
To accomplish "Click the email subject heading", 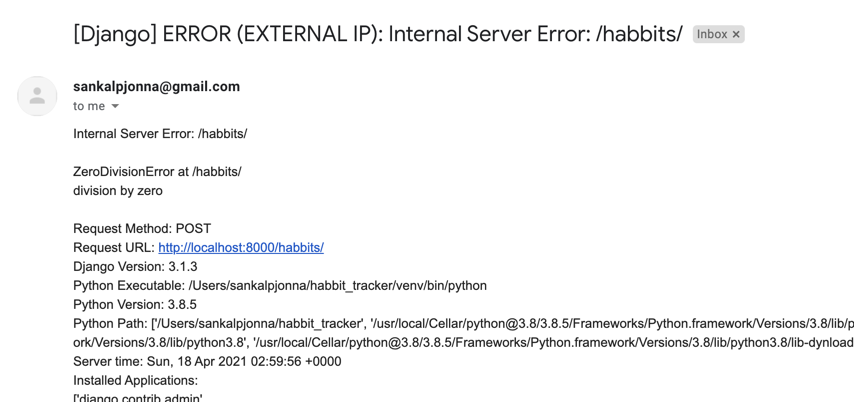I will tap(377, 34).
